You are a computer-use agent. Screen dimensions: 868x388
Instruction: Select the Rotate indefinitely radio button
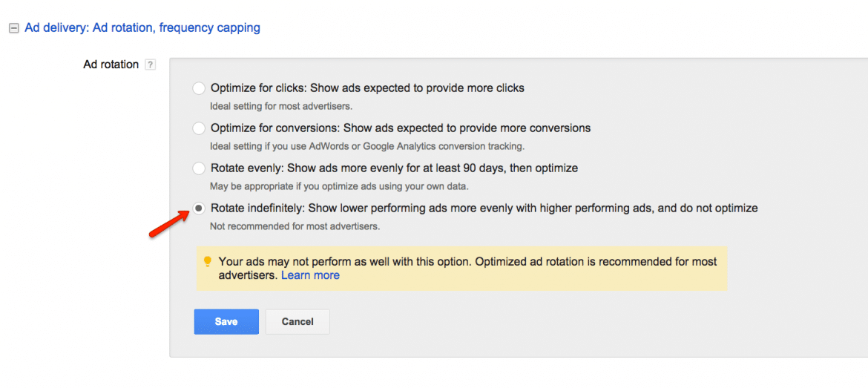[x=199, y=208]
